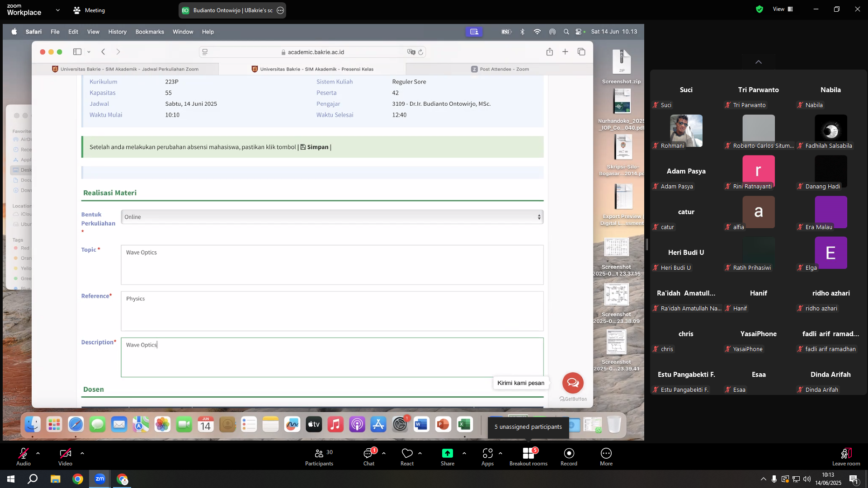Open the More options menu

[606, 456]
